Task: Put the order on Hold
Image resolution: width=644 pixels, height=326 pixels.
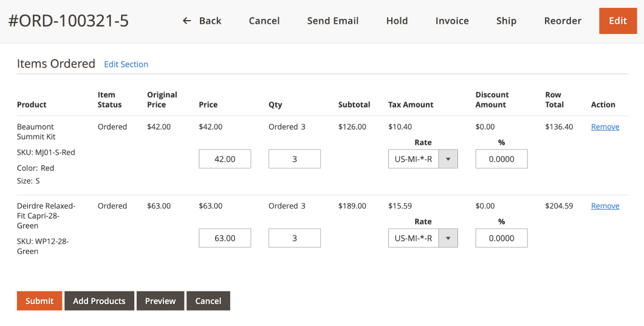Action: [x=397, y=21]
